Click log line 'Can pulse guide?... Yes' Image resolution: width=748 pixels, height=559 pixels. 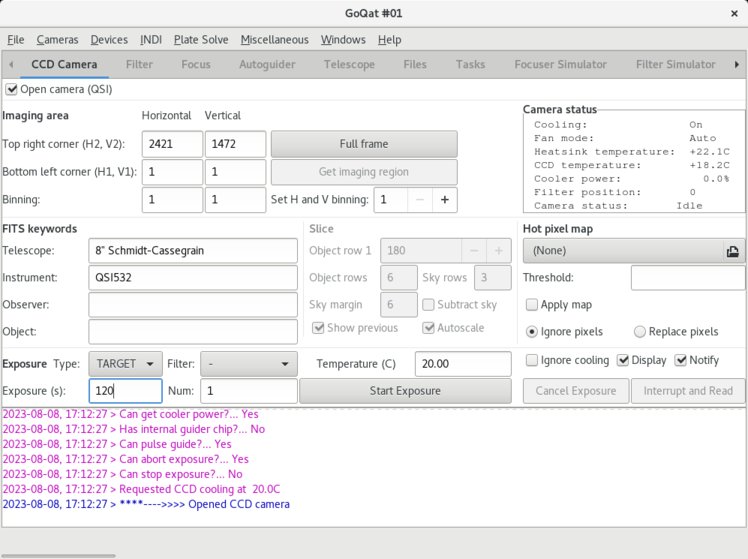coord(117,444)
